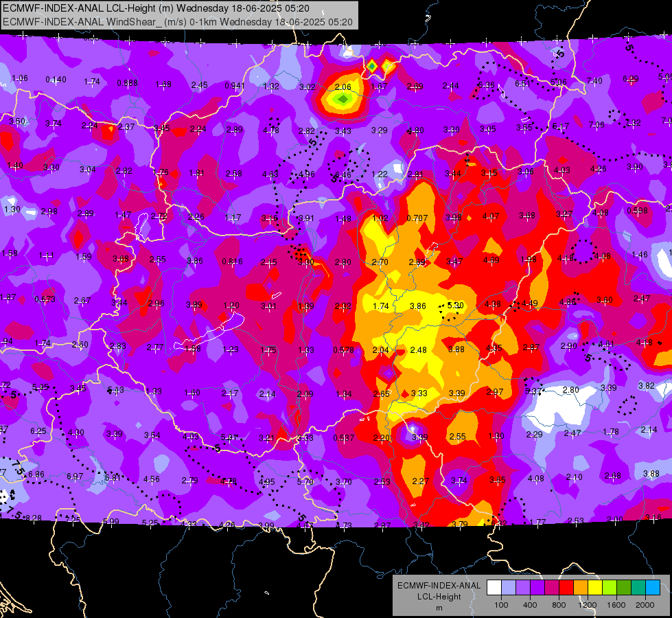Click the LCL-Height title line at top
Image resolution: width=672 pixels, height=618 pixels.
[x=156, y=8]
